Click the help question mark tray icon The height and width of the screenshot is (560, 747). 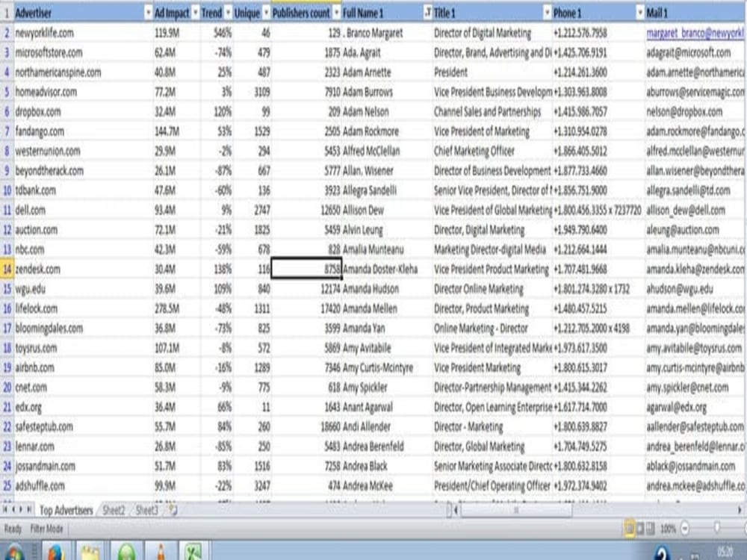pos(662,553)
